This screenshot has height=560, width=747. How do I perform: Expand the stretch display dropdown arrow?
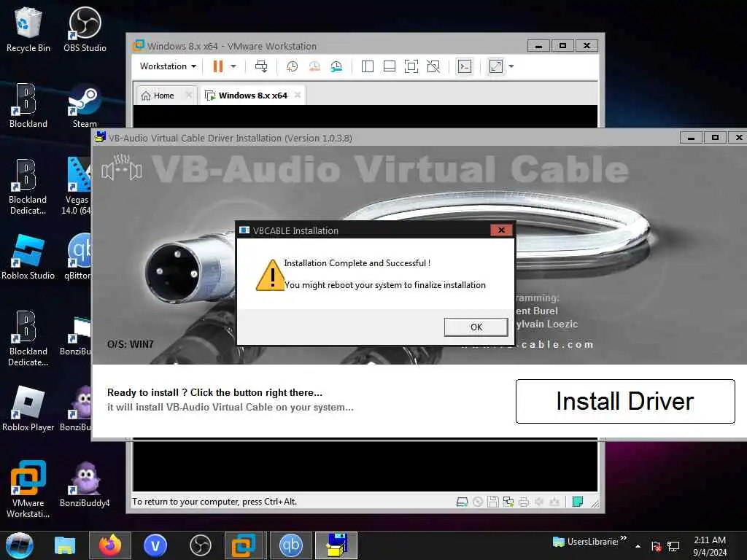click(511, 66)
